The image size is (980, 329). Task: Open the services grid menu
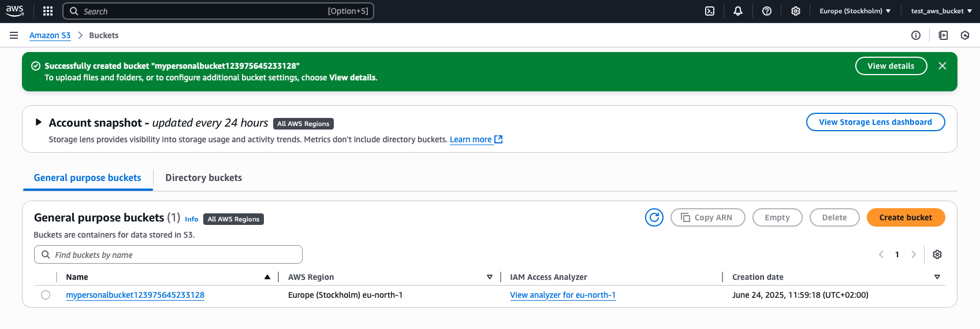tap(48, 11)
